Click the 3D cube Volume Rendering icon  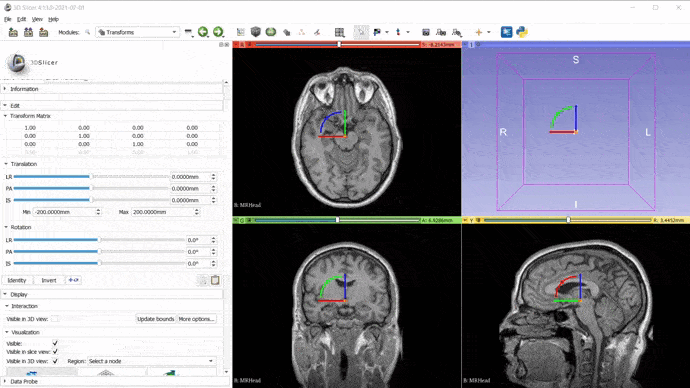click(256, 32)
